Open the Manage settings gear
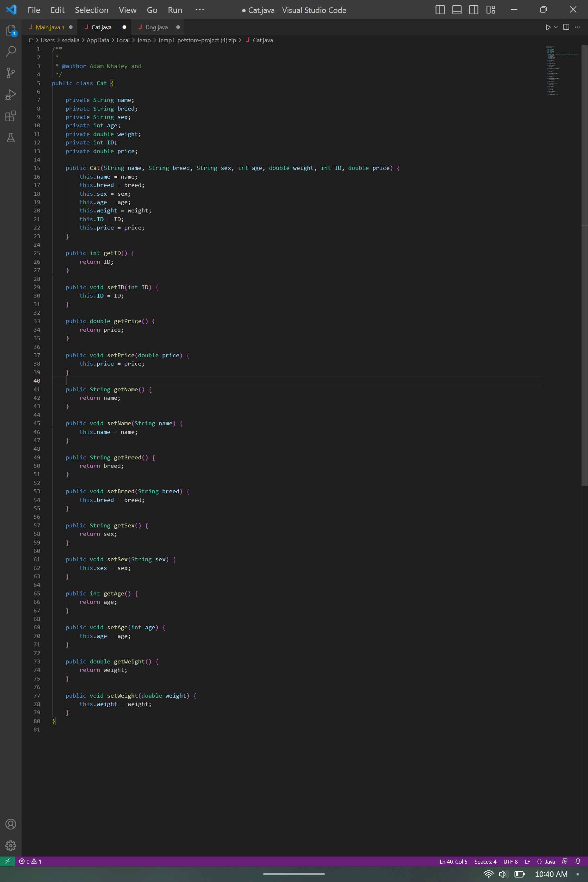The width and height of the screenshot is (588, 882). coord(11,846)
